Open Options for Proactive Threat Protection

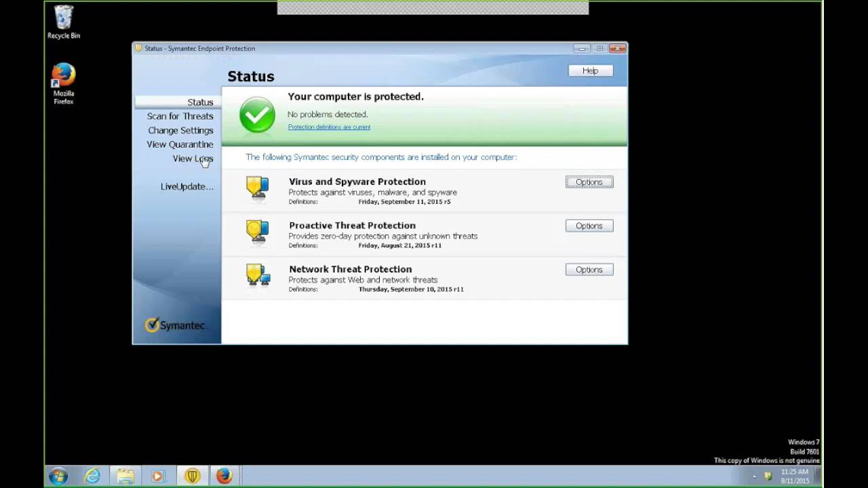pos(589,226)
